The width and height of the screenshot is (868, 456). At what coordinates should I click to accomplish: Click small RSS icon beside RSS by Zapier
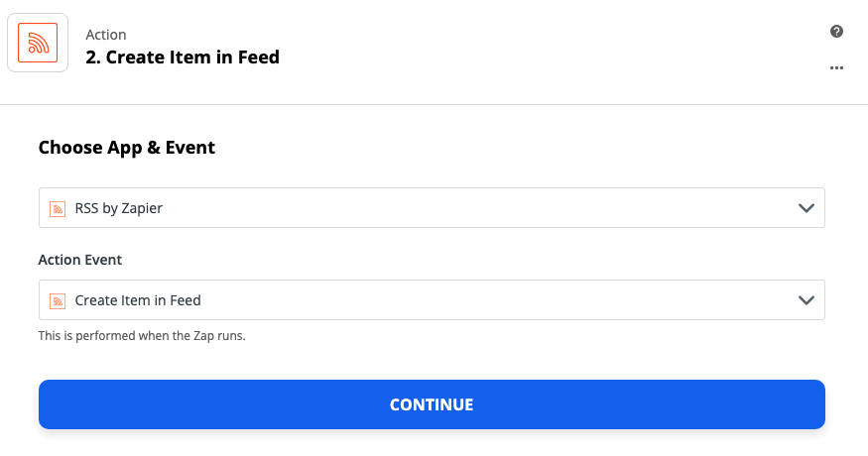point(58,208)
